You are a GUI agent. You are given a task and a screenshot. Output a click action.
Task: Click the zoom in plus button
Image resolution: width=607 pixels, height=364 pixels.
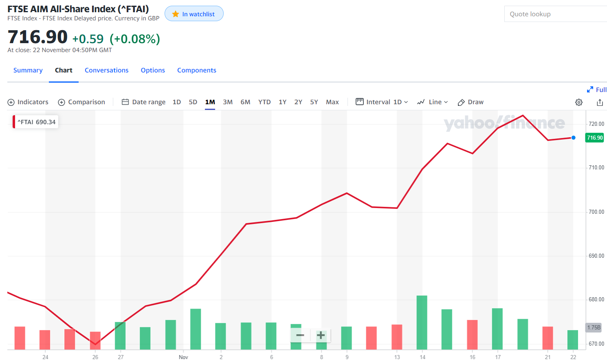tap(321, 335)
